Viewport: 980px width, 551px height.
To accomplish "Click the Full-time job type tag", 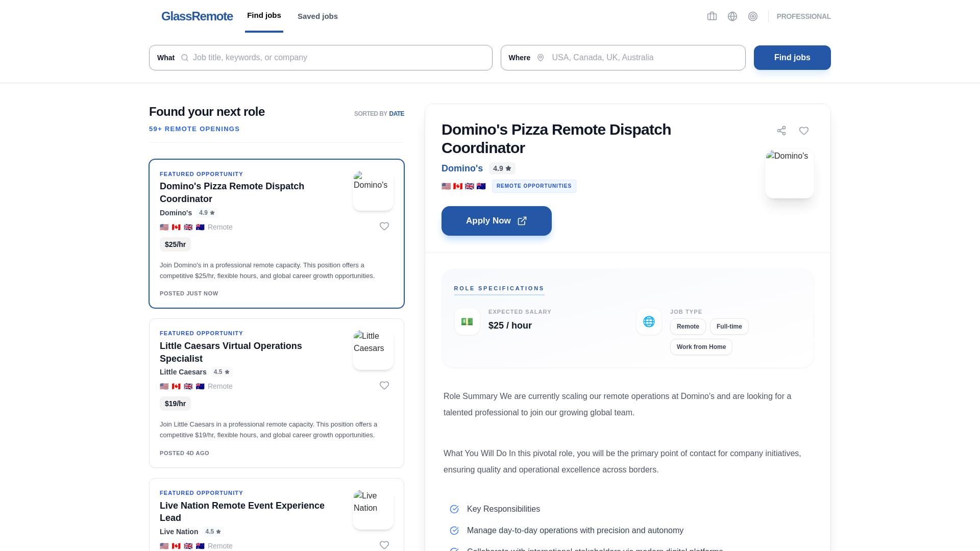I will tap(729, 327).
